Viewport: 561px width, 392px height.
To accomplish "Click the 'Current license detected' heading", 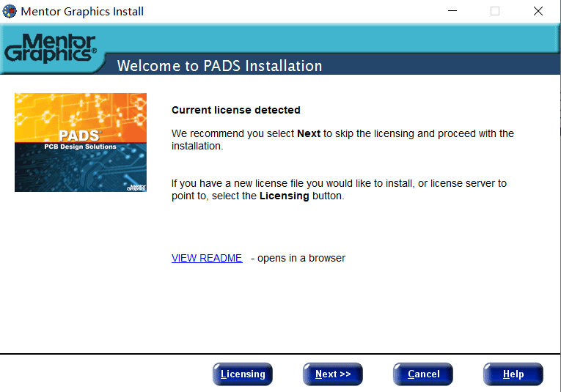I will tap(236, 110).
